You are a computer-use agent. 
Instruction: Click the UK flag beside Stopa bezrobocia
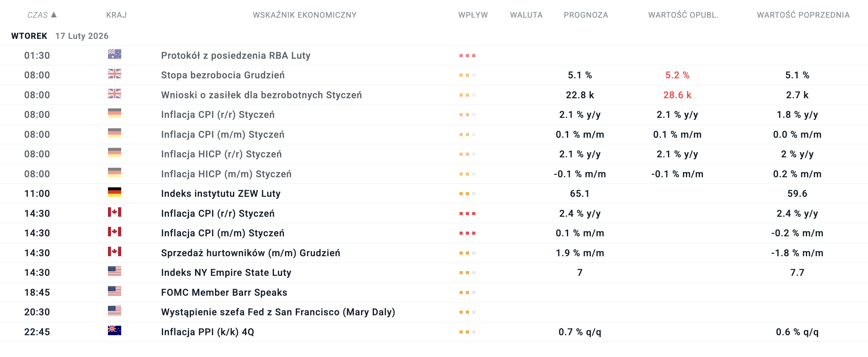(114, 74)
